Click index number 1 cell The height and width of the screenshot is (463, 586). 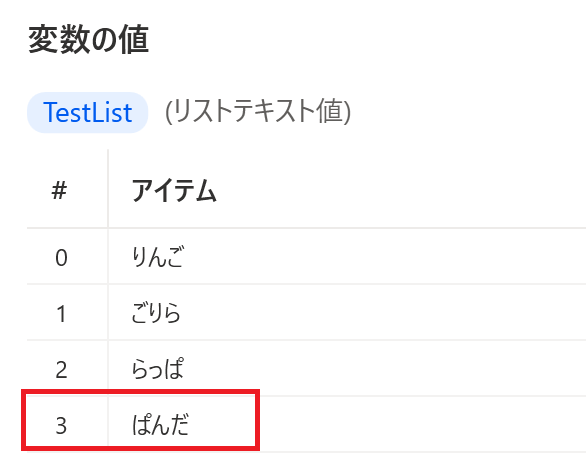(x=61, y=314)
